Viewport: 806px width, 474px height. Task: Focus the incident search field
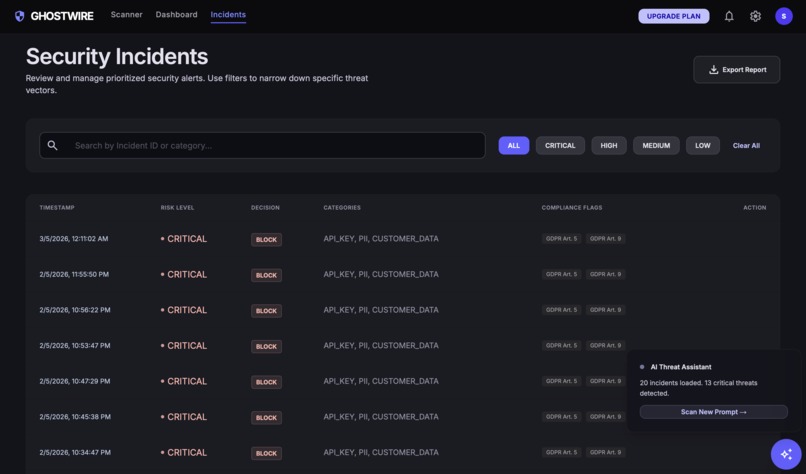click(x=262, y=145)
